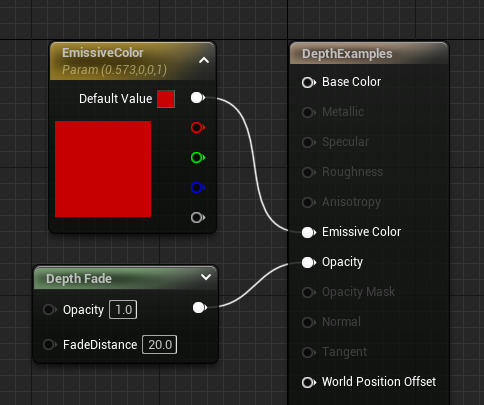
Task: Click the EmissiveColor RGB output pin
Action: pos(198,98)
